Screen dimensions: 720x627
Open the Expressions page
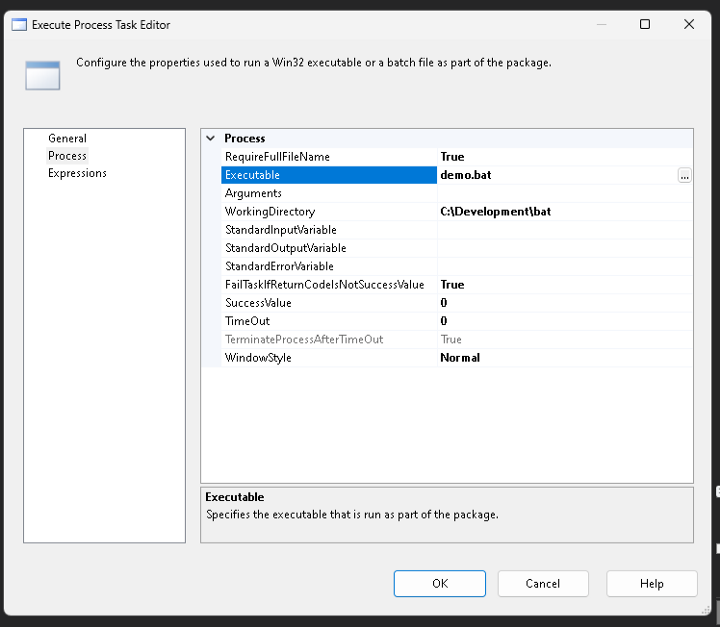[x=77, y=173]
